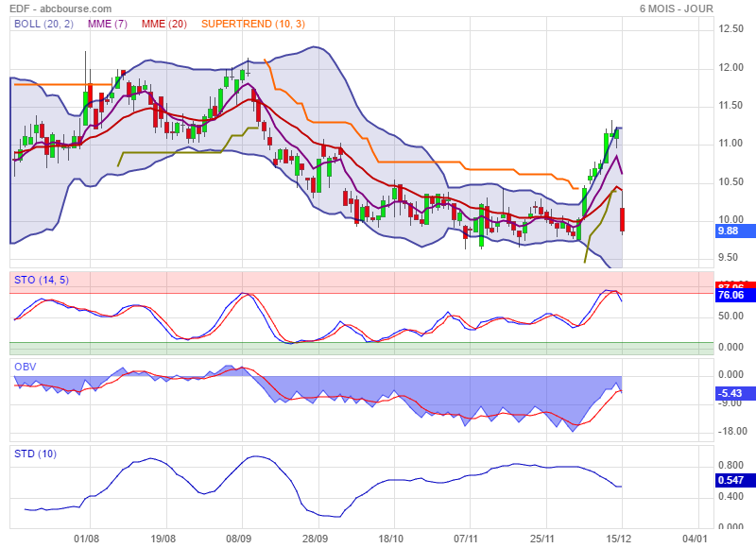The image size is (756, 548).
Task: Select the purple MME (7) legend label
Action: 108,24
